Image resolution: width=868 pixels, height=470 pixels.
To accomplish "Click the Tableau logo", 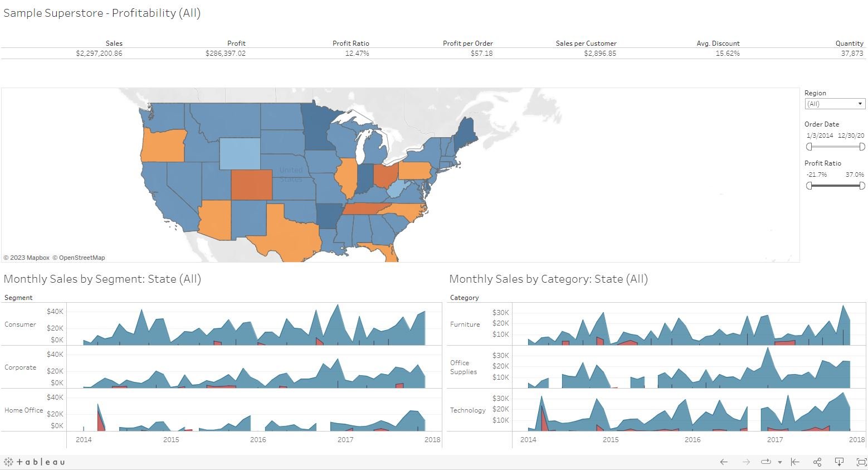I will (x=35, y=462).
